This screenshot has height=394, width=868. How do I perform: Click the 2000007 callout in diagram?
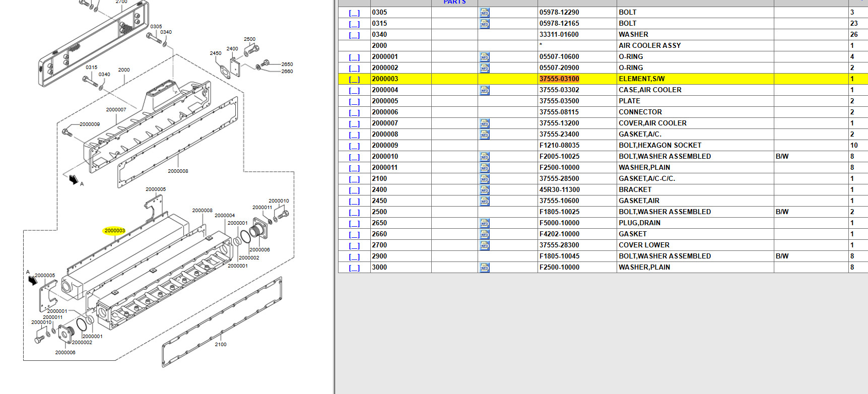(116, 110)
